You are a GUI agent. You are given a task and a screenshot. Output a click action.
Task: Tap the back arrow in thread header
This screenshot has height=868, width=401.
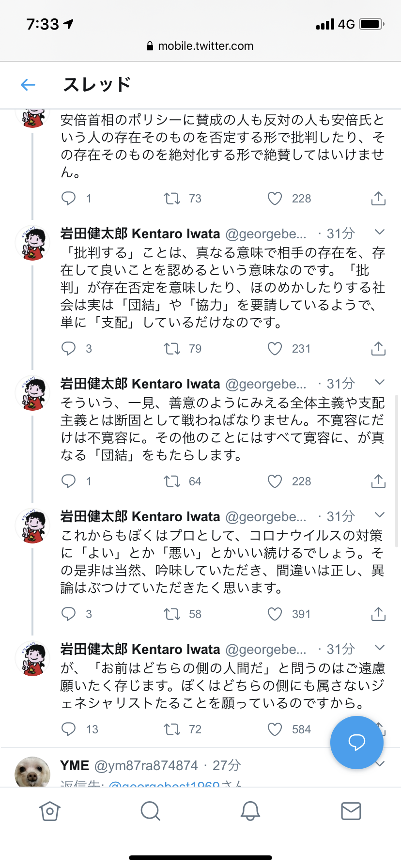[x=28, y=85]
